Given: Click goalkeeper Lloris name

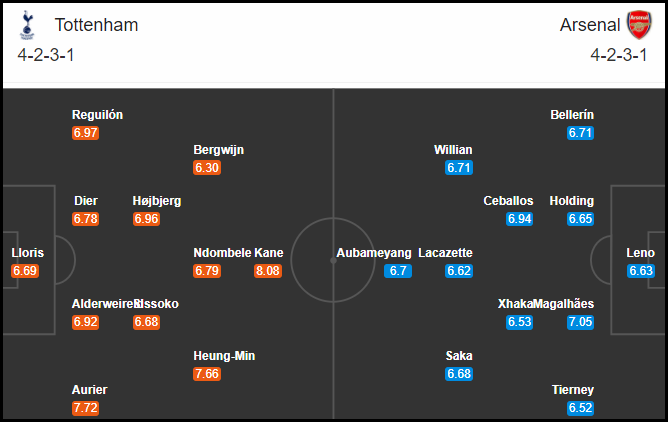Looking at the screenshot, I should 28,253.
